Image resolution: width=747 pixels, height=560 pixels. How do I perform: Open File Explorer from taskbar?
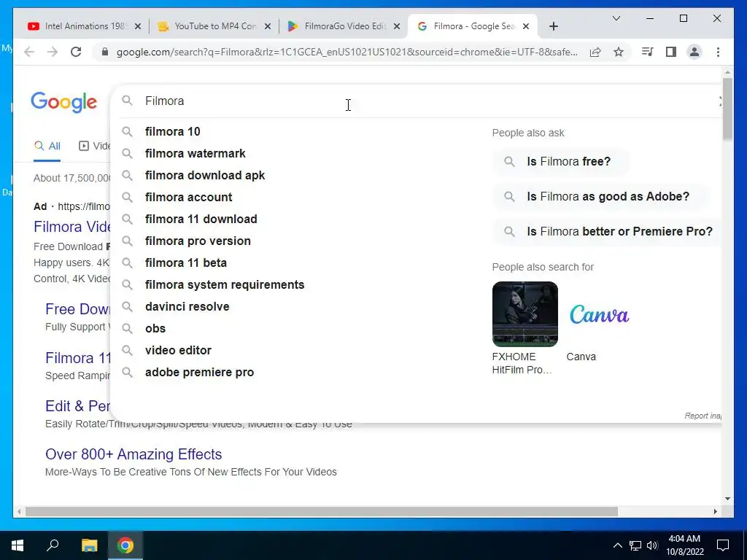point(89,545)
